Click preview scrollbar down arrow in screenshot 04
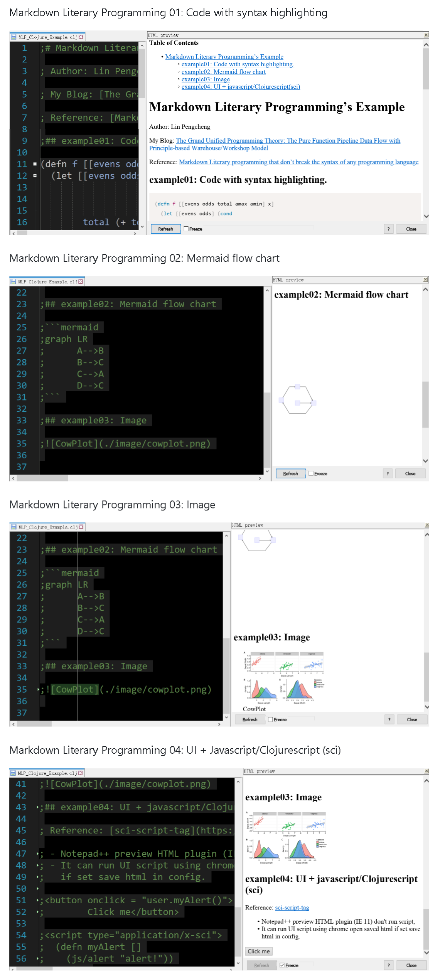 [426, 952]
